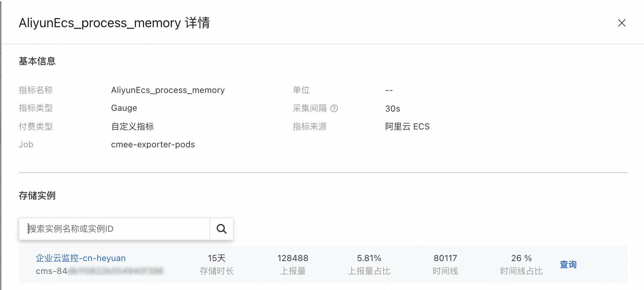The image size is (644, 290).
Task: Click the 指标名称 value AliyunEcs_process_memory
Action: (x=168, y=90)
